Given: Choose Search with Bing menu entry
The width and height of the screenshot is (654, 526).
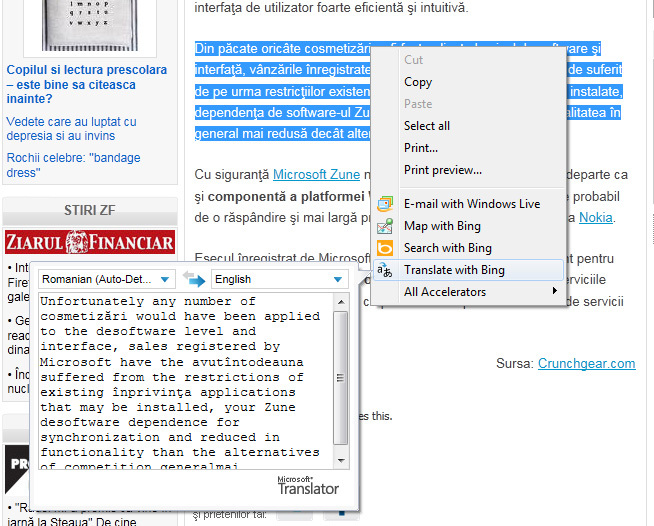Looking at the screenshot, I should pyautogui.click(x=469, y=248).
